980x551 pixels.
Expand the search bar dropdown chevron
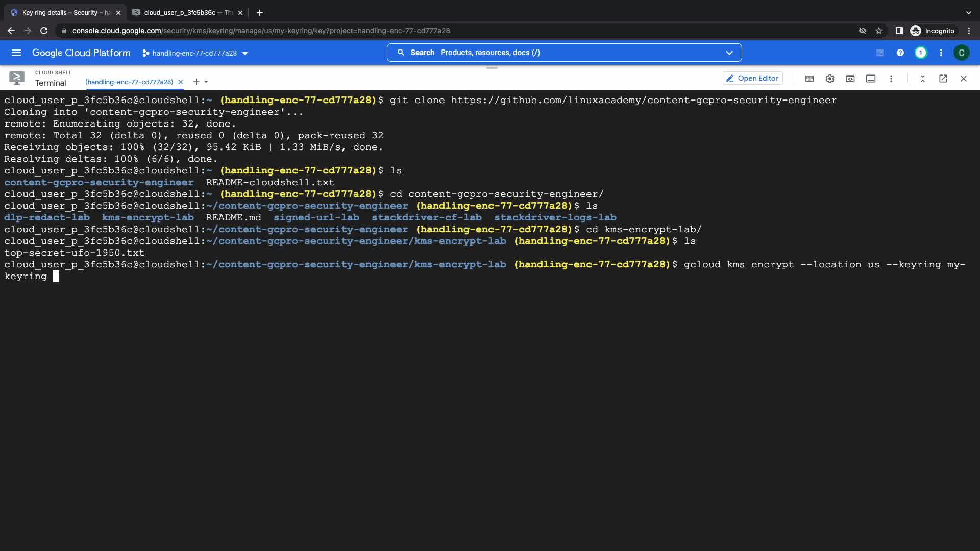[729, 53]
